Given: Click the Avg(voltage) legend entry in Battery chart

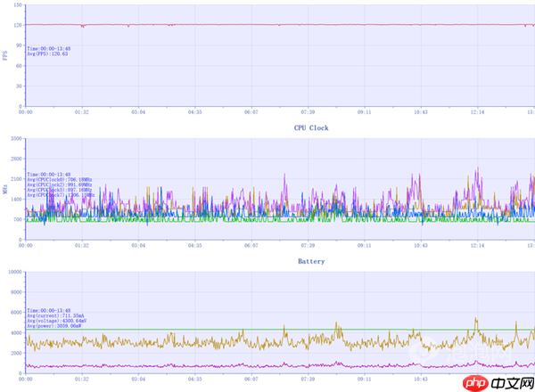Looking at the screenshot, I should click(x=57, y=321).
